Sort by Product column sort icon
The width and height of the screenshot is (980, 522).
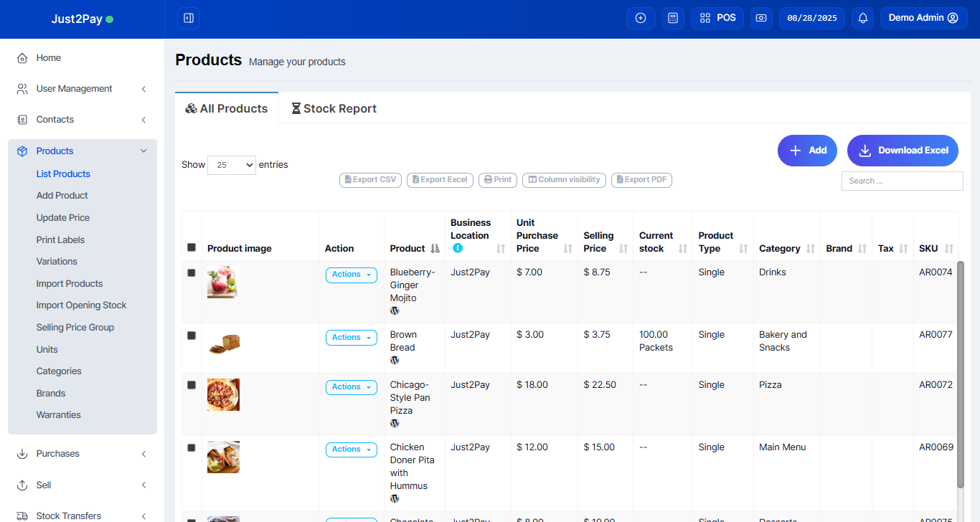(435, 249)
